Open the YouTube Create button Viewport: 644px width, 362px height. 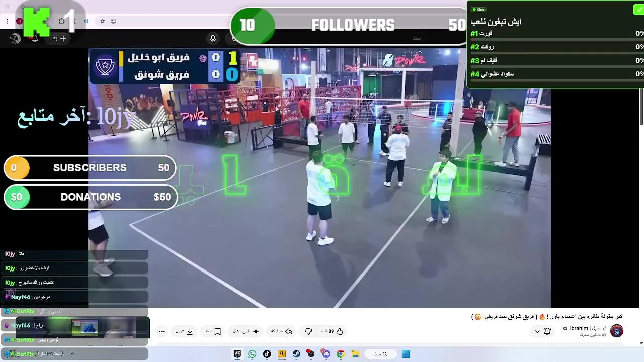click(x=58, y=38)
